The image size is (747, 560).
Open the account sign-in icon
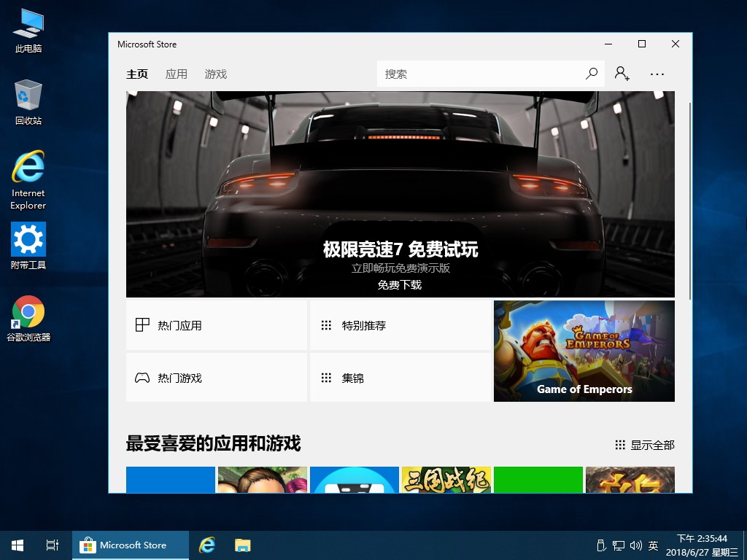pyautogui.click(x=622, y=74)
